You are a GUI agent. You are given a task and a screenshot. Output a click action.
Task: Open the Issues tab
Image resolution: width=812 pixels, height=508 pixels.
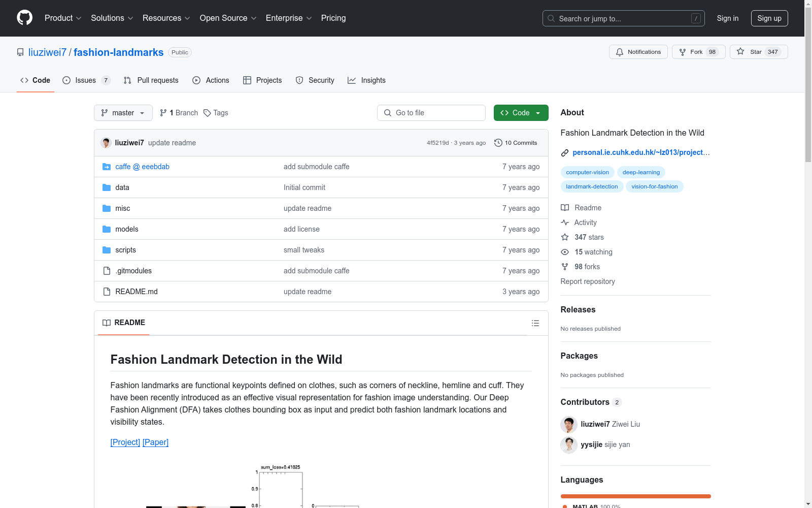86,80
